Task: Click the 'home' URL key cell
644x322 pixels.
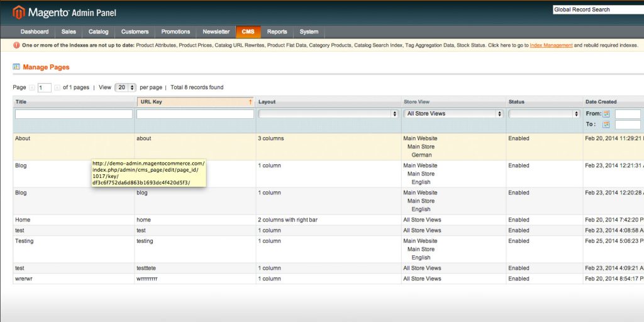Action: [x=144, y=219]
